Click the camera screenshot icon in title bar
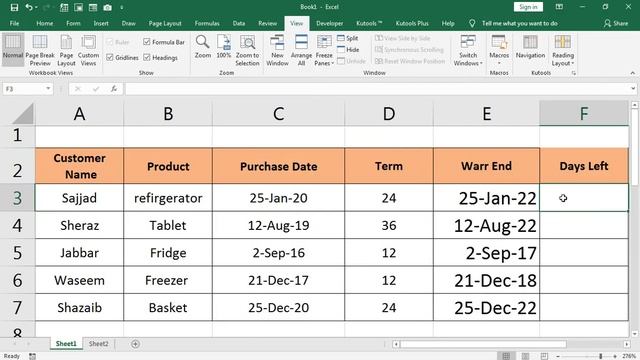This screenshot has width=640, height=360. (107, 7)
